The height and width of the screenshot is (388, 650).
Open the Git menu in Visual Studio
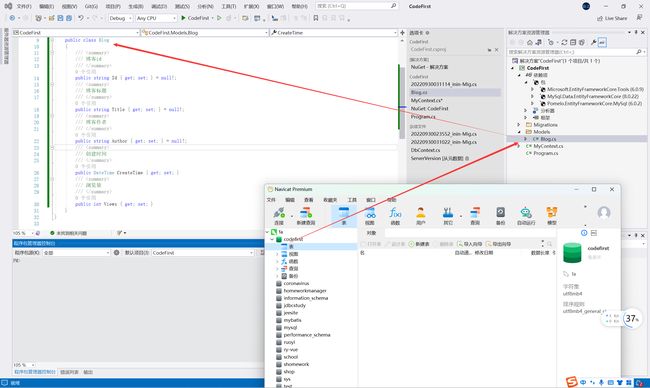click(x=91, y=6)
